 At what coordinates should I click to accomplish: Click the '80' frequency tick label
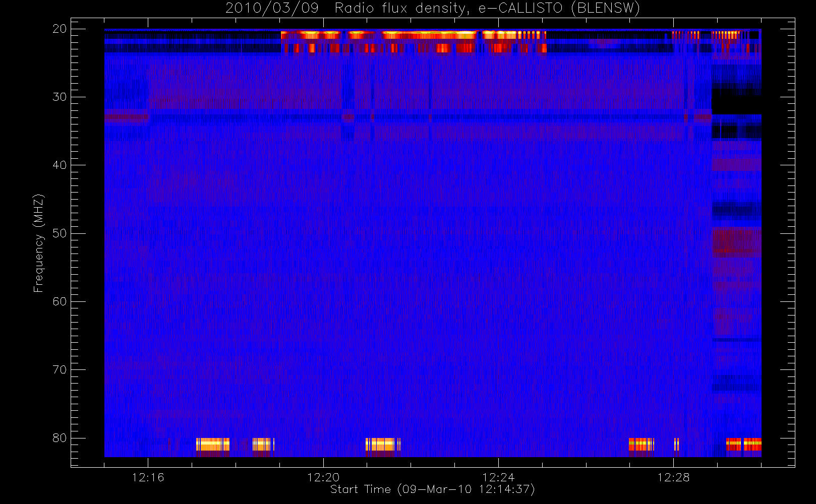60,437
